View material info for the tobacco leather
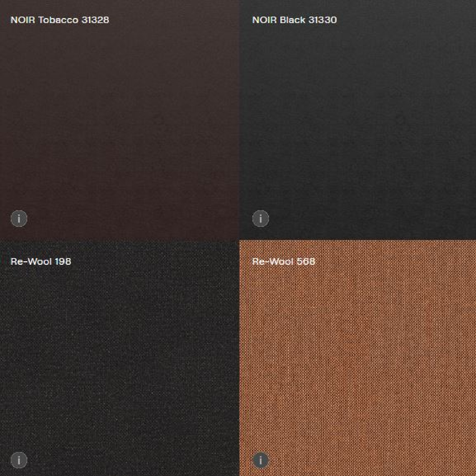476x476 pixels. 19,218
